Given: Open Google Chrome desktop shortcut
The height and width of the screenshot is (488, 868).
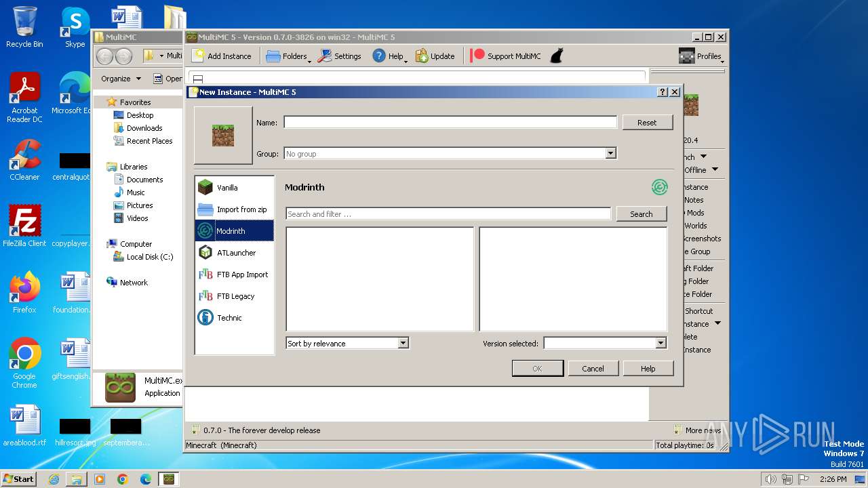Looking at the screenshot, I should pyautogui.click(x=24, y=363).
